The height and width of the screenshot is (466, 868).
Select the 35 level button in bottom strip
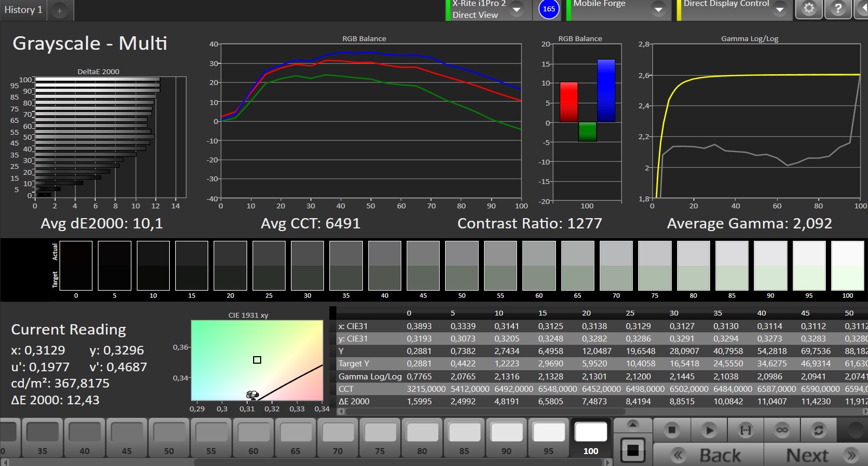point(42,438)
